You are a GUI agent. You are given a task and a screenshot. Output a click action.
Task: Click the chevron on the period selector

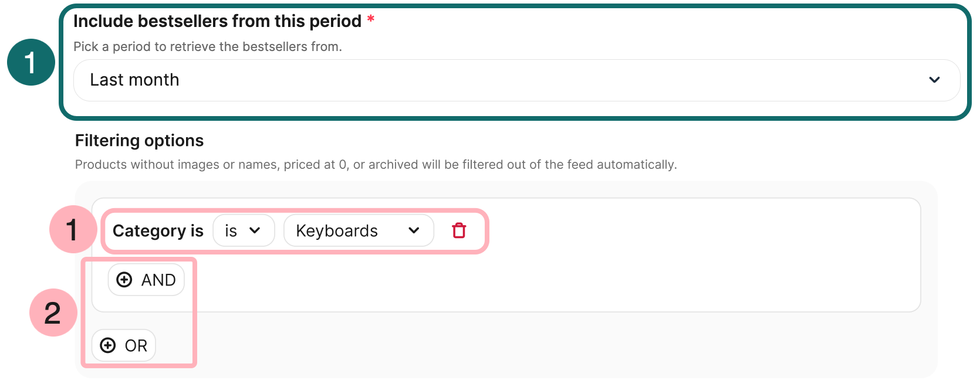click(x=935, y=80)
